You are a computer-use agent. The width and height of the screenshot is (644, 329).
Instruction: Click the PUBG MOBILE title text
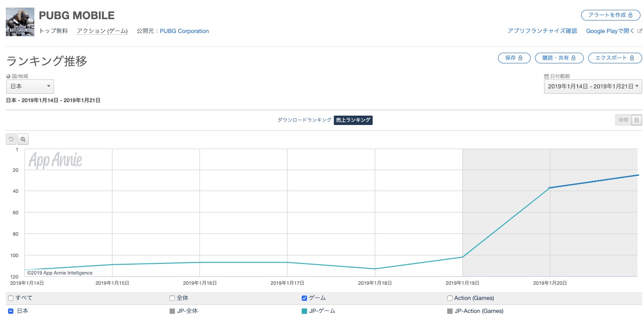77,16
